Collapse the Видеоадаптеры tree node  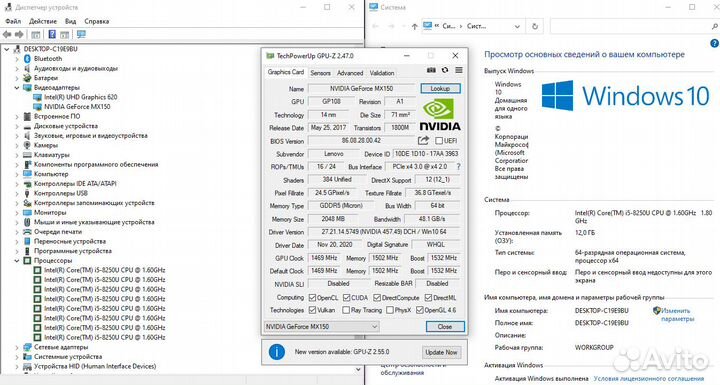coord(17,87)
